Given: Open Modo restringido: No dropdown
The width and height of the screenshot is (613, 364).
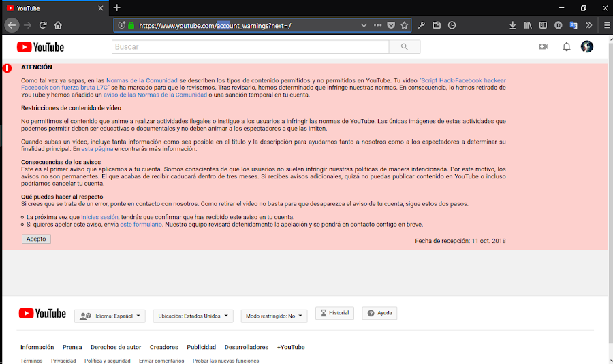Looking at the screenshot, I should [274, 316].
